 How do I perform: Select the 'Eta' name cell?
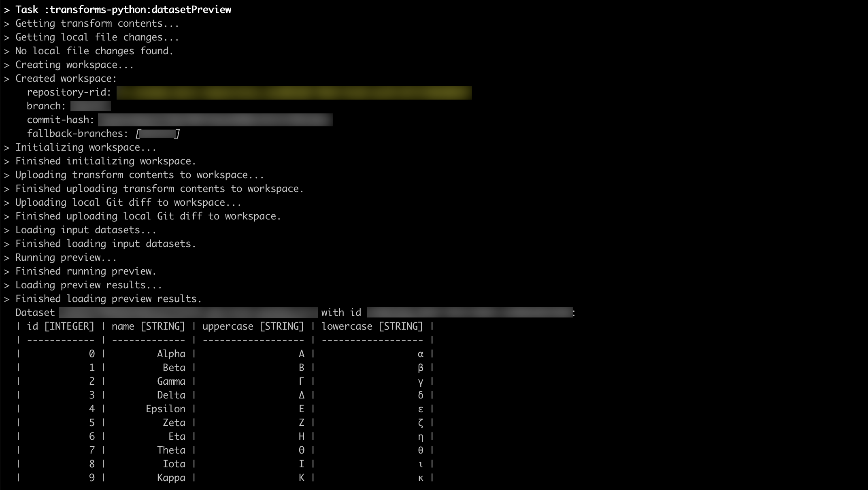coord(177,437)
